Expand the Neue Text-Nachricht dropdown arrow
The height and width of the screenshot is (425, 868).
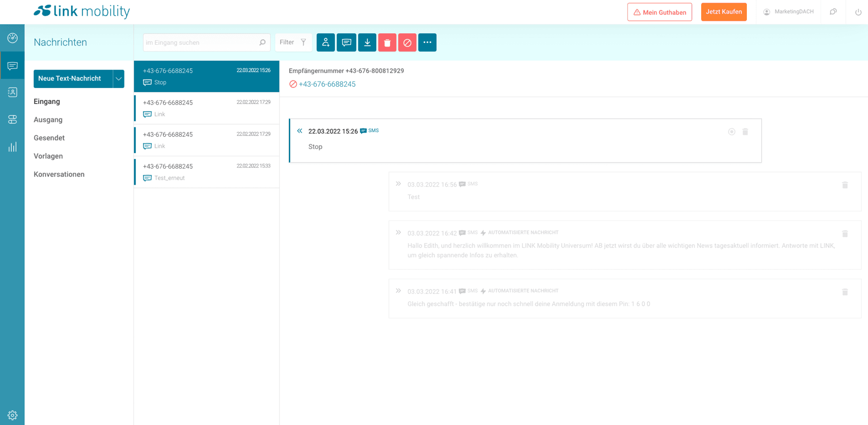pos(118,79)
